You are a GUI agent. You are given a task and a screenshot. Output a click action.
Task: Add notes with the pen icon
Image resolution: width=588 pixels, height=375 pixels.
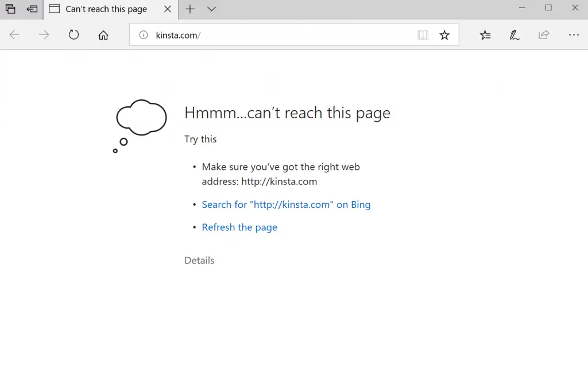click(x=514, y=35)
